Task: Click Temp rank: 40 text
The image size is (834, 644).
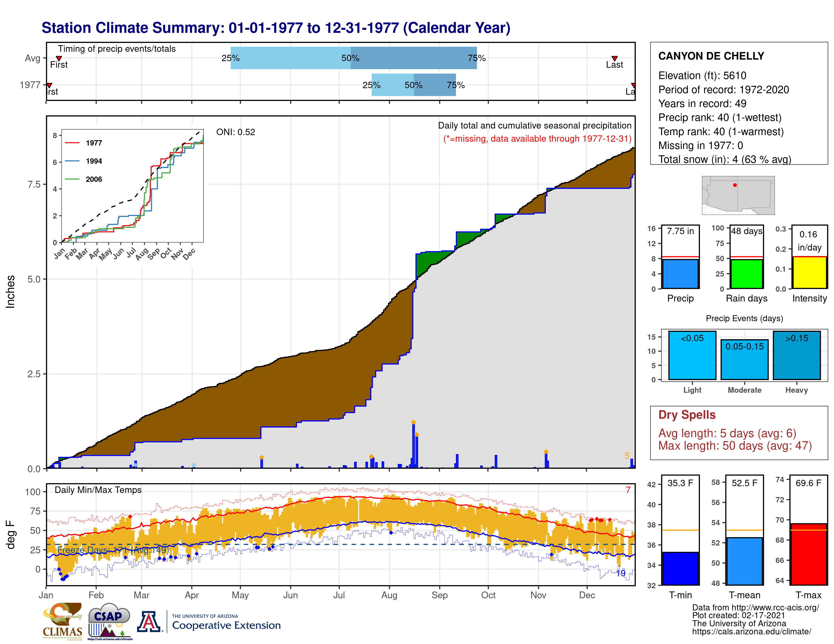Action: point(721,132)
